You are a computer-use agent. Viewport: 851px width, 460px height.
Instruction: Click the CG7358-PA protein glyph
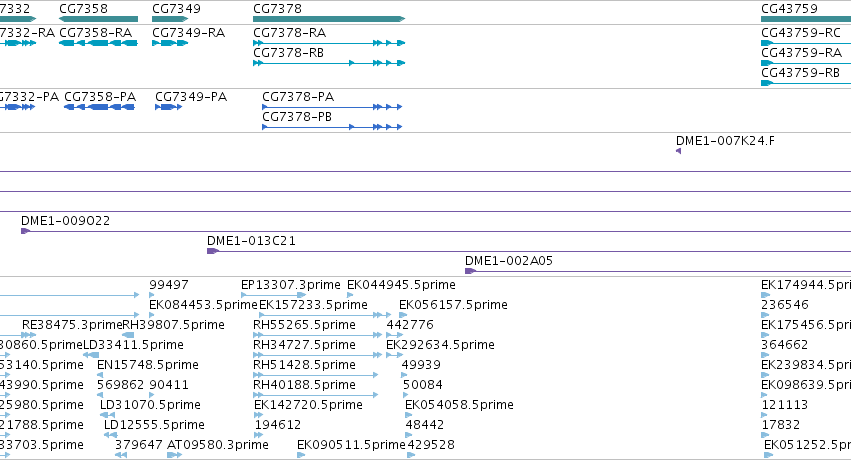[x=99, y=107]
